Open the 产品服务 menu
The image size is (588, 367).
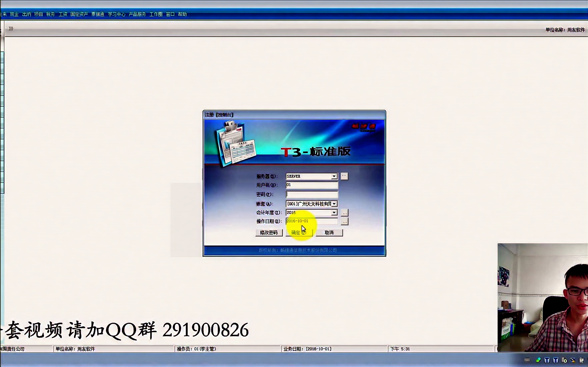tap(137, 15)
